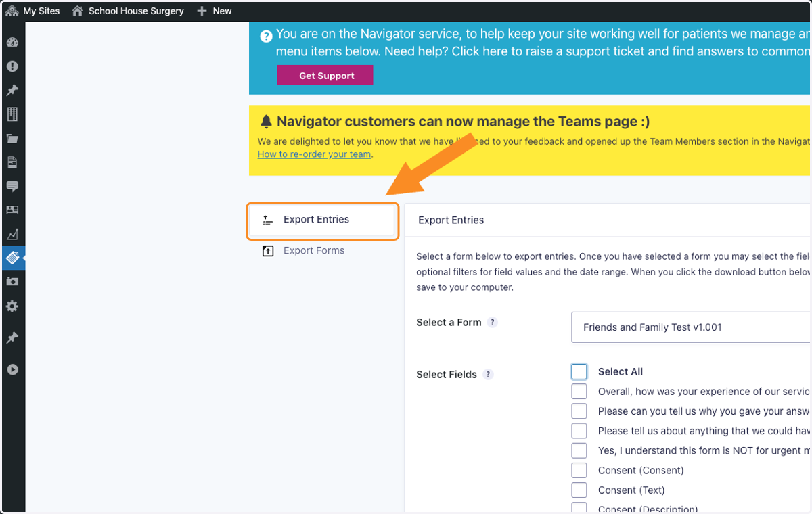The width and height of the screenshot is (812, 514).
Task: Check the Consent (Text) field
Action: (579, 490)
